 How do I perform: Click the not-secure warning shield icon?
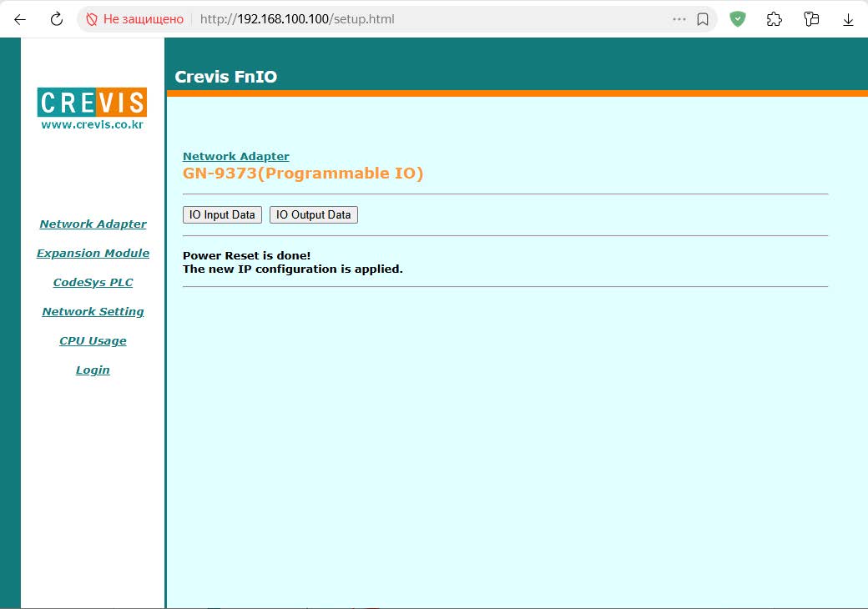tap(92, 19)
